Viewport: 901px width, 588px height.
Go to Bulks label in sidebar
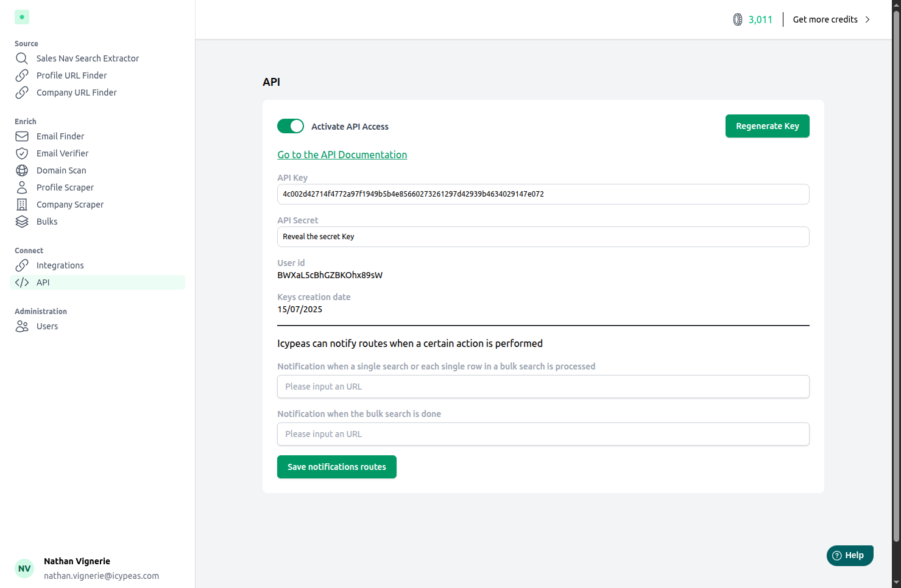[47, 222]
